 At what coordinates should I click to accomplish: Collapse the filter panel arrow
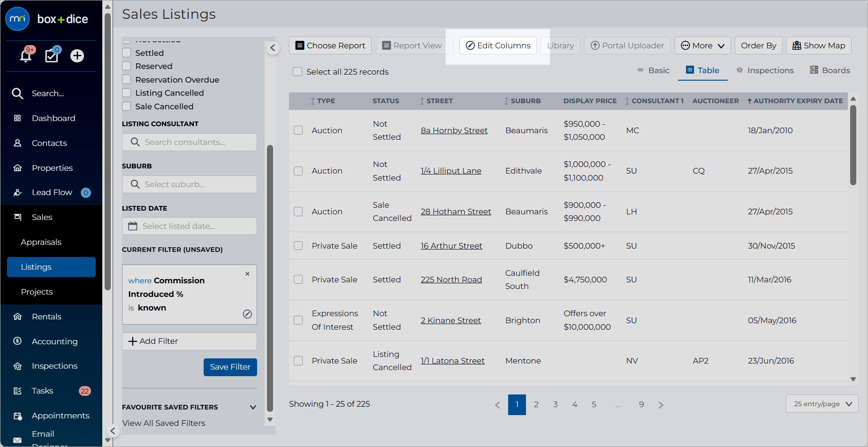point(273,48)
